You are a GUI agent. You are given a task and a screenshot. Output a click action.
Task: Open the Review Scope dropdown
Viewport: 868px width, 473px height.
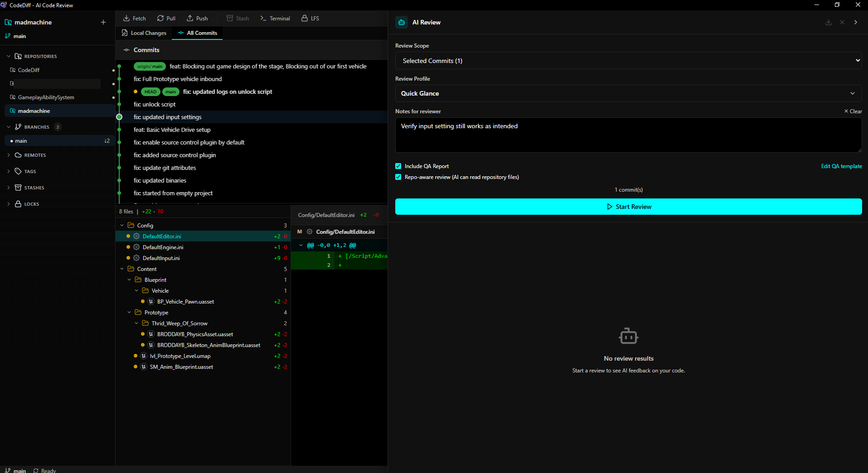pos(629,61)
